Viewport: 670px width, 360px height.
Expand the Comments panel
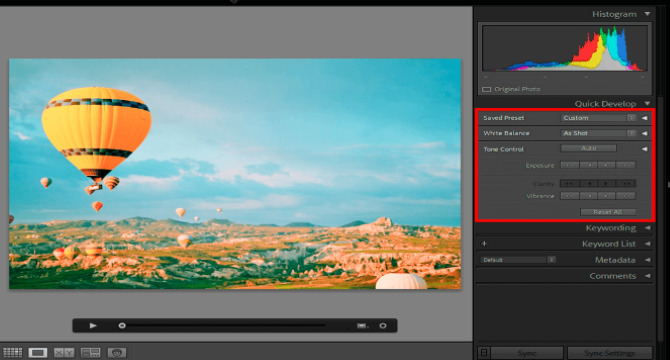coord(648,276)
